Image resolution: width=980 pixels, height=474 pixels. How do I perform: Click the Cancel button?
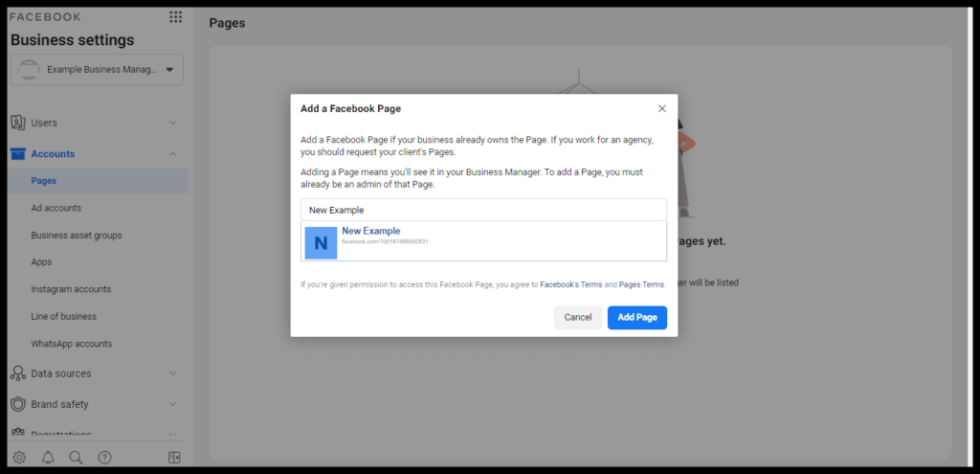(x=578, y=318)
